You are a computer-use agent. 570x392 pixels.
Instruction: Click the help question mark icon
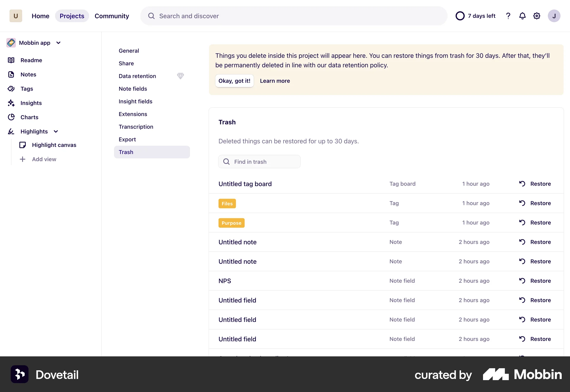pyautogui.click(x=508, y=16)
